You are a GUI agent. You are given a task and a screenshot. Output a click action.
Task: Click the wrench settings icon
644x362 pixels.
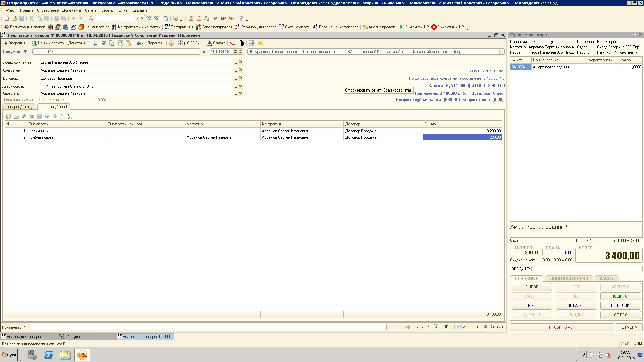point(240,18)
